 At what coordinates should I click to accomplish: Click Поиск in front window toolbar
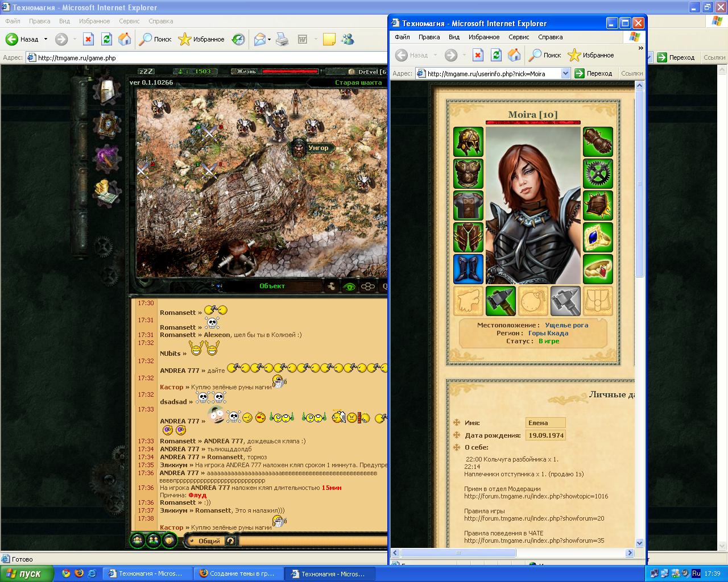(545, 55)
